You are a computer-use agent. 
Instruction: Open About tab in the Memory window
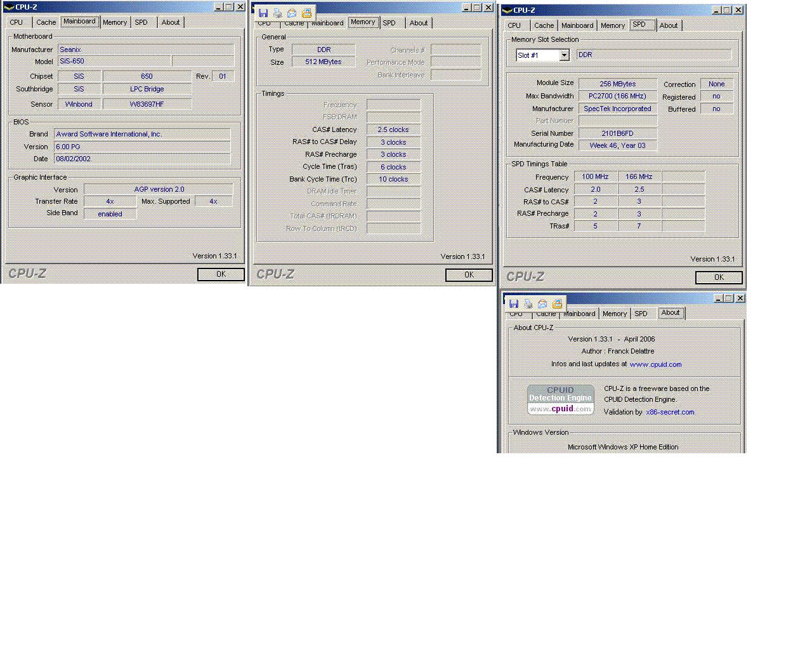[419, 23]
